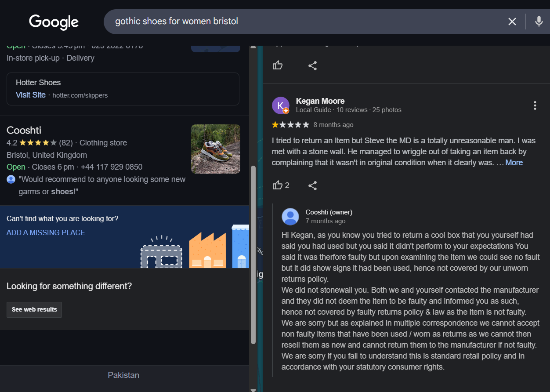Click the Hotter Shoes heading text
This screenshot has height=392, width=550.
pyautogui.click(x=38, y=83)
